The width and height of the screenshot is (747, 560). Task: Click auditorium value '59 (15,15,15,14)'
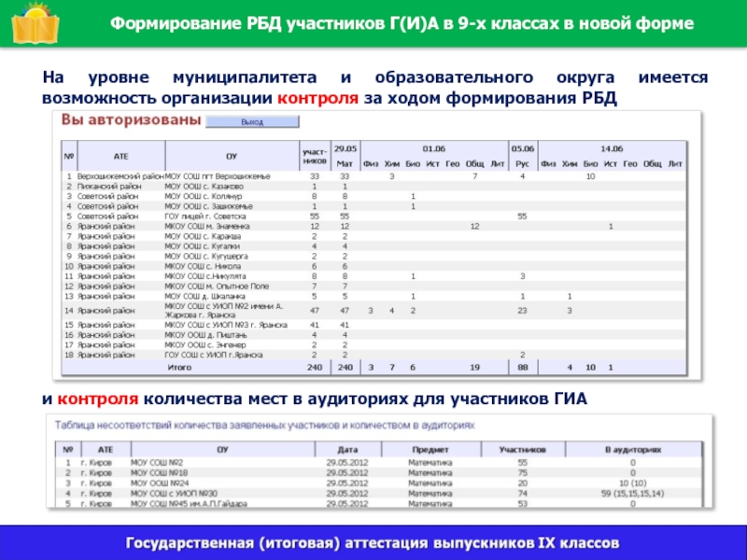[x=633, y=494]
